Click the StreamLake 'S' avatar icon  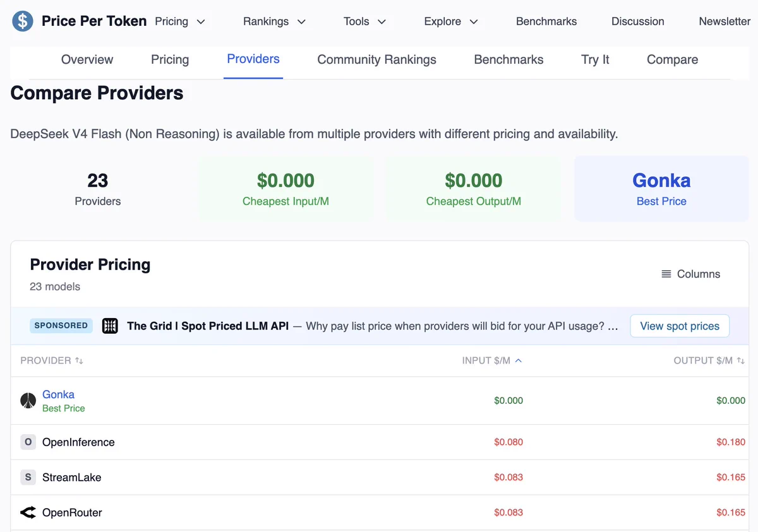click(x=28, y=478)
